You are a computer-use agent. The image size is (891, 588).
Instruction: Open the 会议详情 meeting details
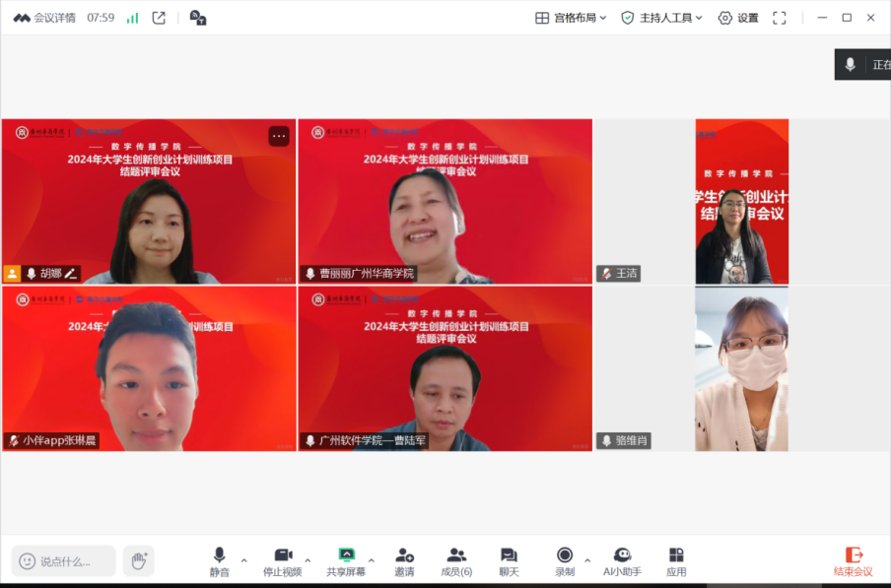[44, 18]
